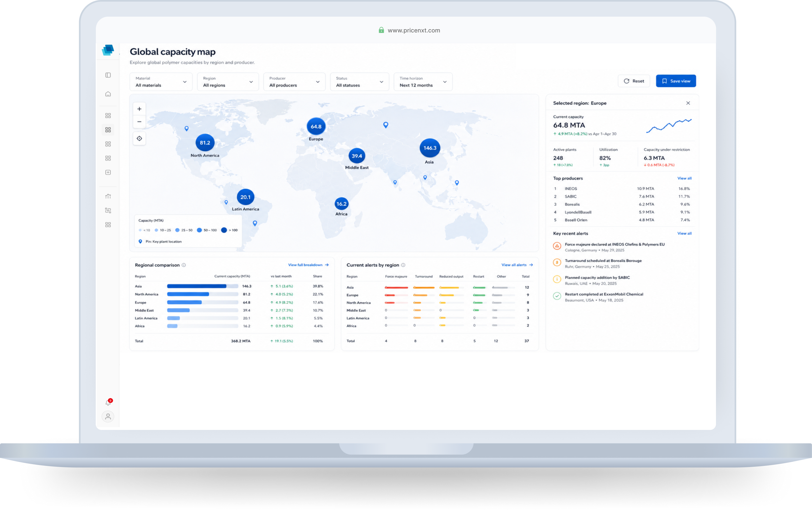Screen dimensions: 812x512
Task: Click the PriceNxt logo icon
Action: [x=108, y=50]
